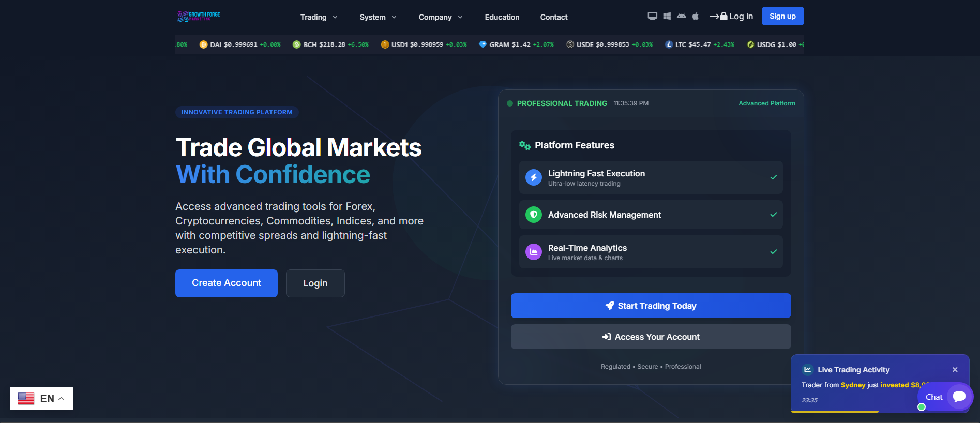The height and width of the screenshot is (423, 980).
Task: Click the shield icon for Advanced Risk Management
Action: 534,215
